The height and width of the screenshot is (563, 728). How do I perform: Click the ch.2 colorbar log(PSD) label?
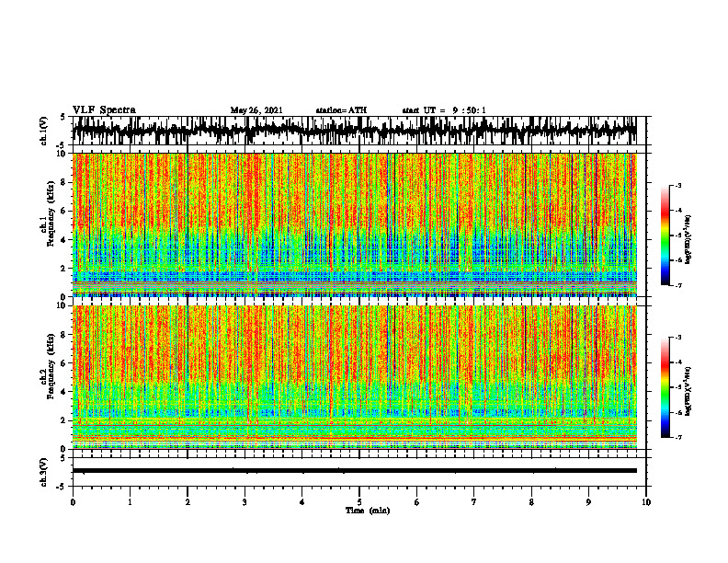pos(688,391)
